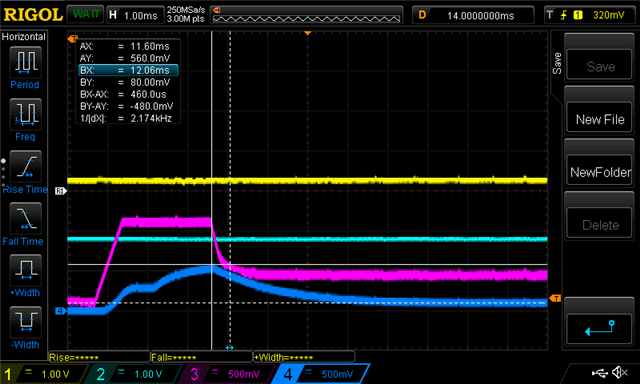Viewport: 640px width, 384px height.
Task: Select the highlighted BX cursor field
Action: [x=128, y=70]
